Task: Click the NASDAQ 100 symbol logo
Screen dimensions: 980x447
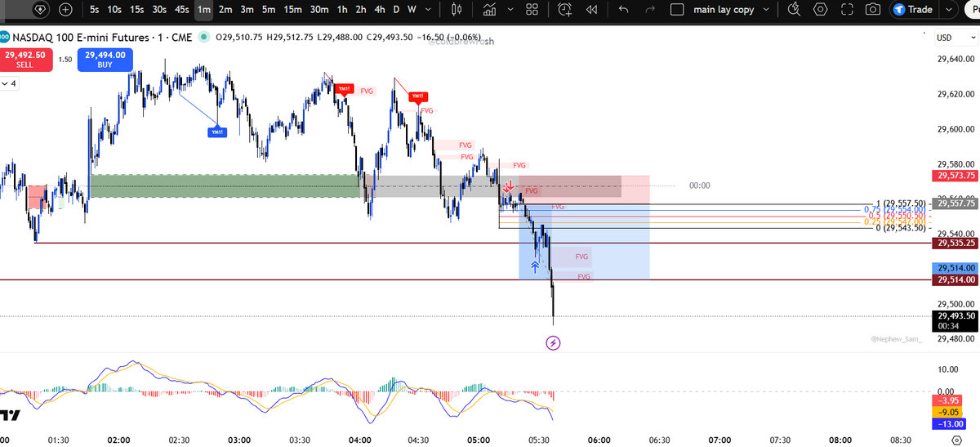Action: (x=3, y=38)
